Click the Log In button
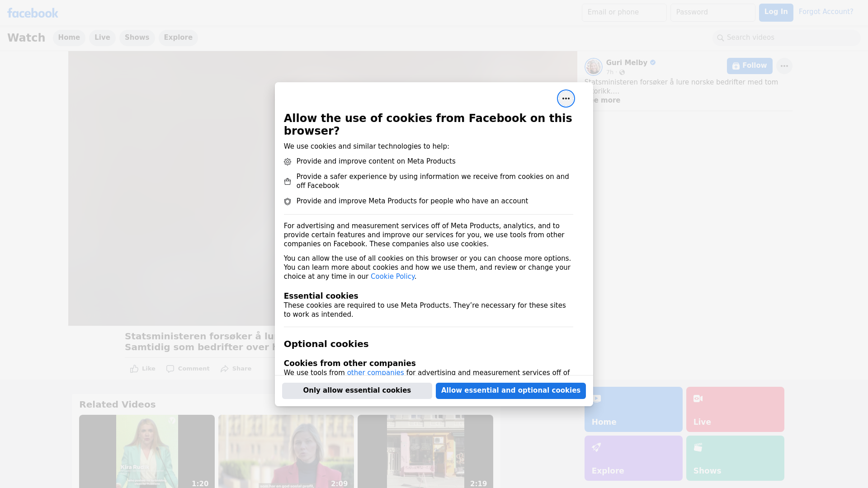Viewport: 868px width, 488px height. 776,13
